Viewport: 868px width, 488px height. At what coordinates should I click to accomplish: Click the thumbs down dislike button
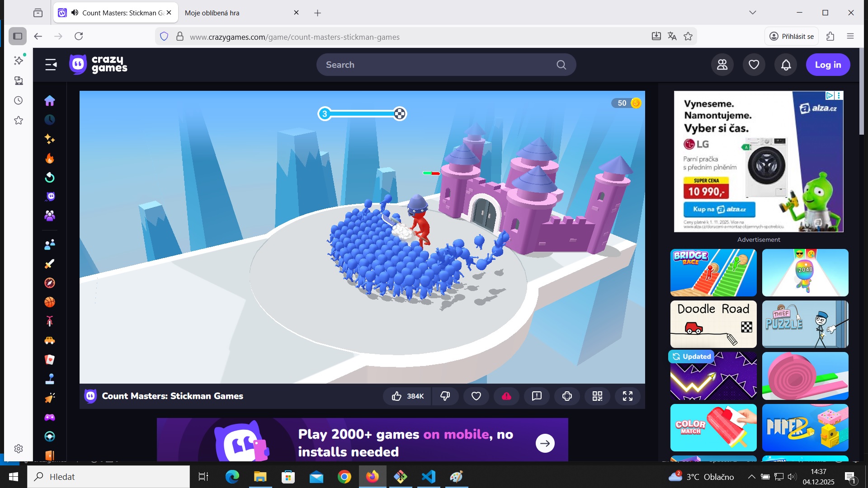(x=445, y=396)
